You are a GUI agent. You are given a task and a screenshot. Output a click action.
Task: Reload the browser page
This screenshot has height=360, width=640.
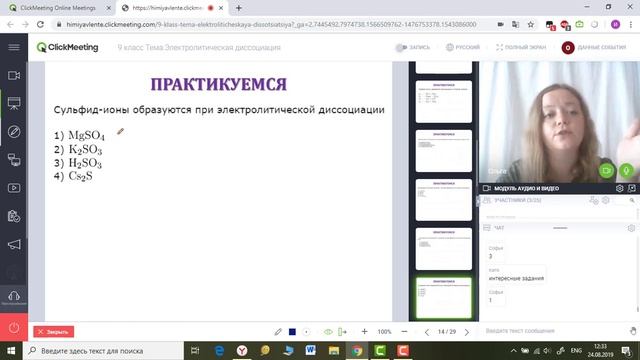click(x=40, y=24)
